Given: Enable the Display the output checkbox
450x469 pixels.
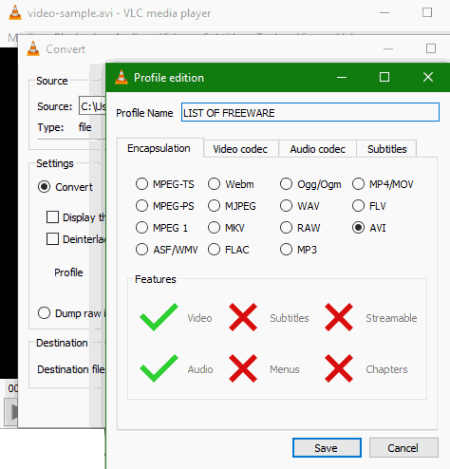Looking at the screenshot, I should (x=53, y=217).
